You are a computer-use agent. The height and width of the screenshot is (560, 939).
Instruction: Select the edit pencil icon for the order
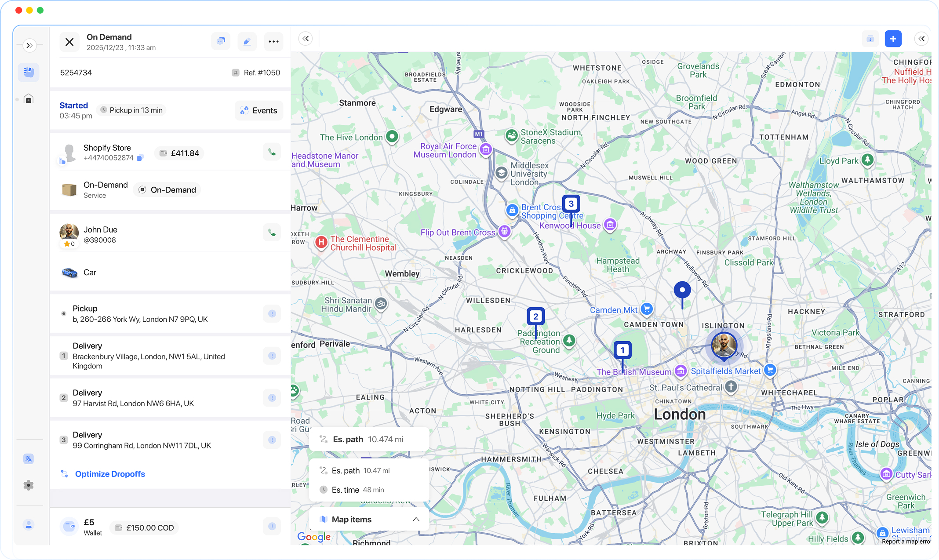click(247, 41)
